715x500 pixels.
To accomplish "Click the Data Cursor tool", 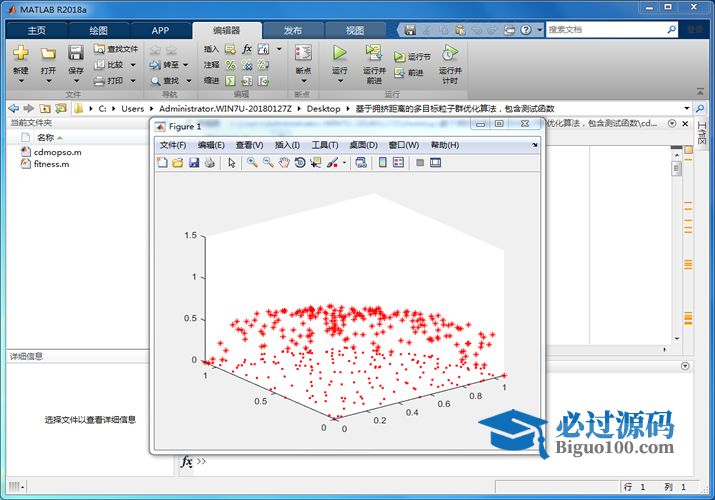I will pos(316,163).
